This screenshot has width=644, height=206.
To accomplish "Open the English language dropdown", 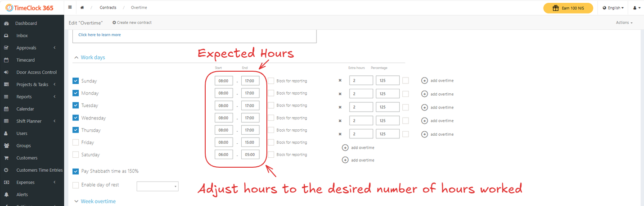I will tap(613, 8).
